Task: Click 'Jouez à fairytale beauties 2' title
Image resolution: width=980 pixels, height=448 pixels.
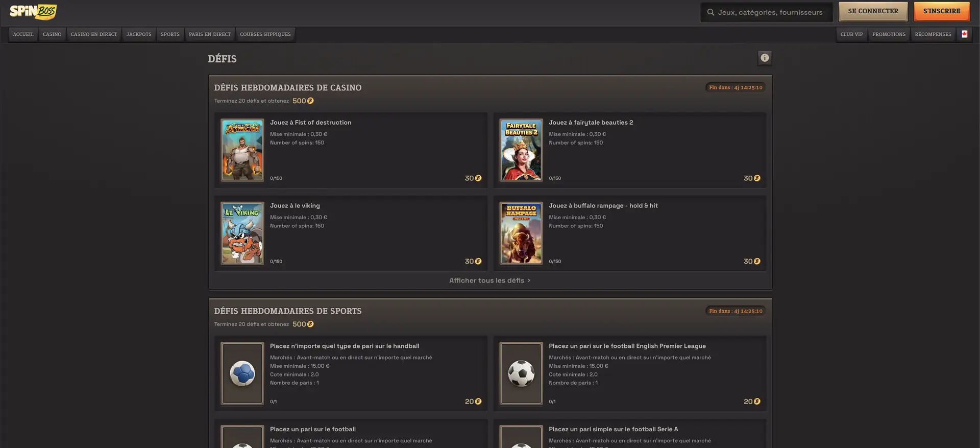Action: tap(591, 123)
